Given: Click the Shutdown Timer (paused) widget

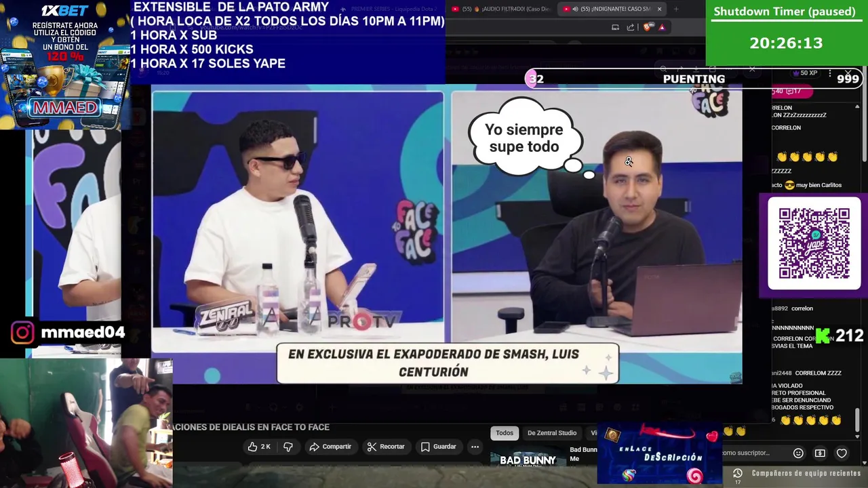Looking at the screenshot, I should pyautogui.click(x=787, y=33).
